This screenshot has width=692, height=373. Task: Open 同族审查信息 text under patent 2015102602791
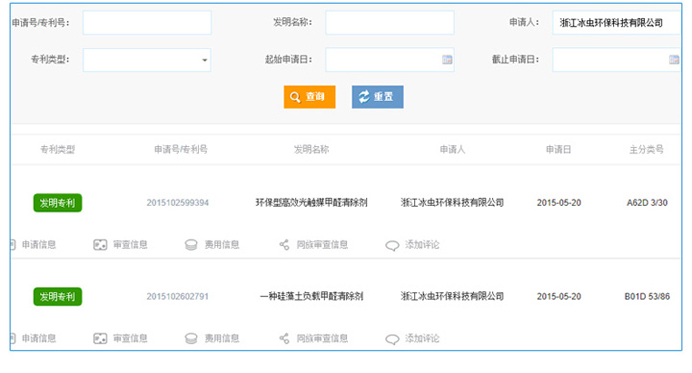[322, 339]
